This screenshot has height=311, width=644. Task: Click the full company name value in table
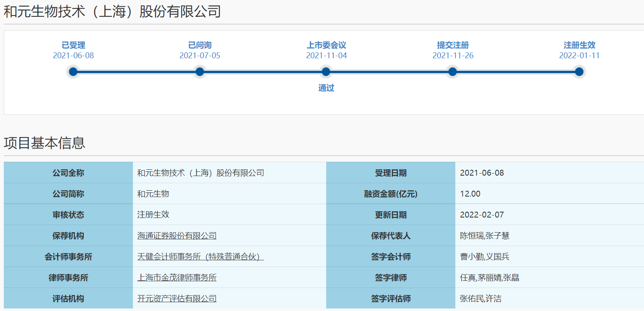click(200, 173)
